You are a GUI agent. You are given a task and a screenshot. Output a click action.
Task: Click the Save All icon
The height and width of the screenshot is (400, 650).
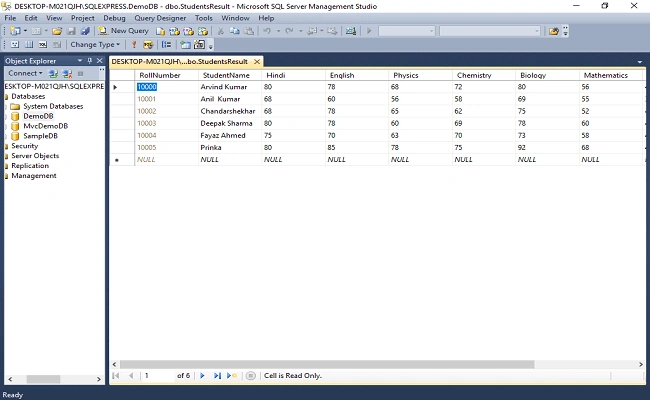[x=85, y=31]
